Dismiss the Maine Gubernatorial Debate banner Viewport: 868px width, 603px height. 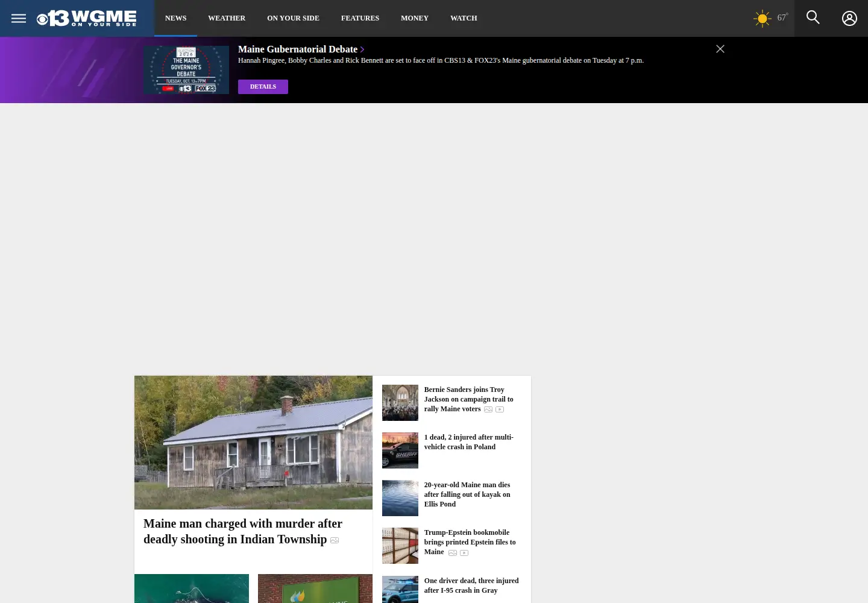click(x=720, y=49)
